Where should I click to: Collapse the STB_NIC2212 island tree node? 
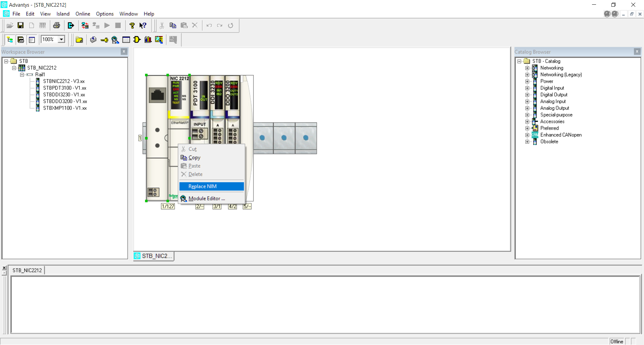click(x=14, y=68)
